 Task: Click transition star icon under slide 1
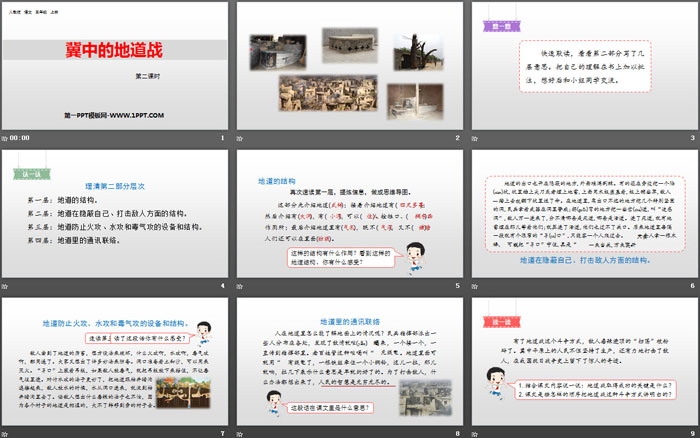(4, 138)
